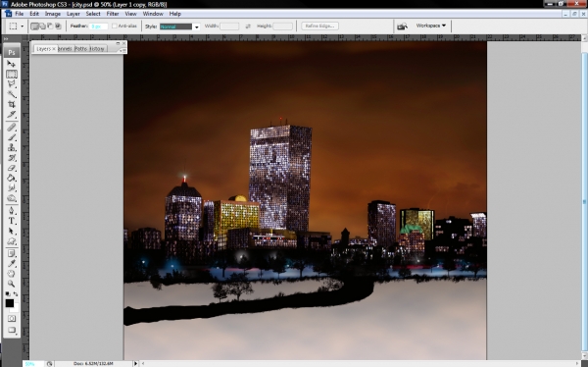The width and height of the screenshot is (588, 367).
Task: Select the Type tool
Action: tap(11, 221)
